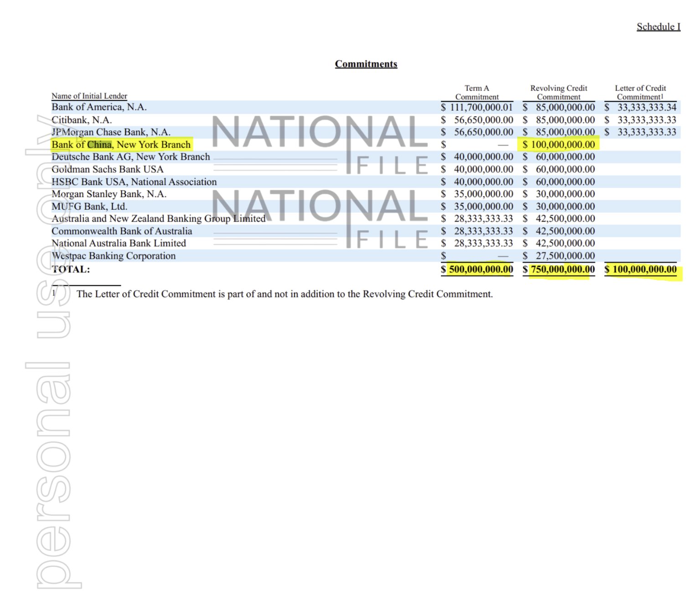
Task: Click Citibank Term A value 56,650,000.00
Action: pyautogui.click(x=483, y=120)
